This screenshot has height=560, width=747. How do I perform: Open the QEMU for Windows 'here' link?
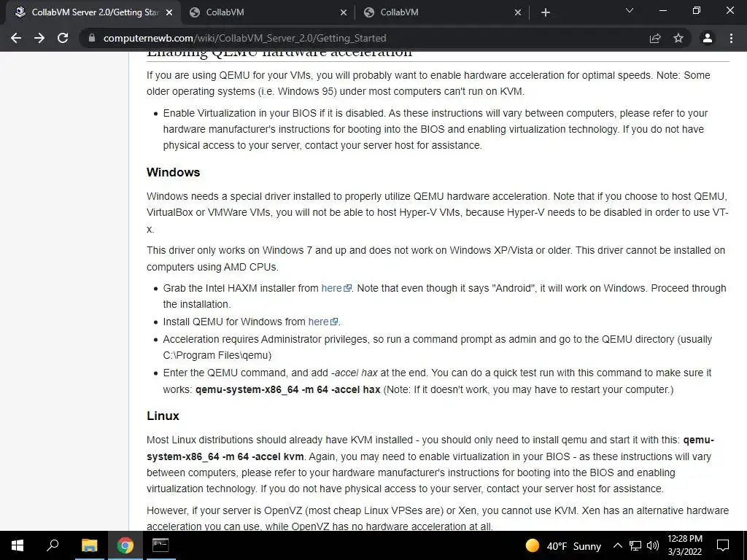click(323, 322)
